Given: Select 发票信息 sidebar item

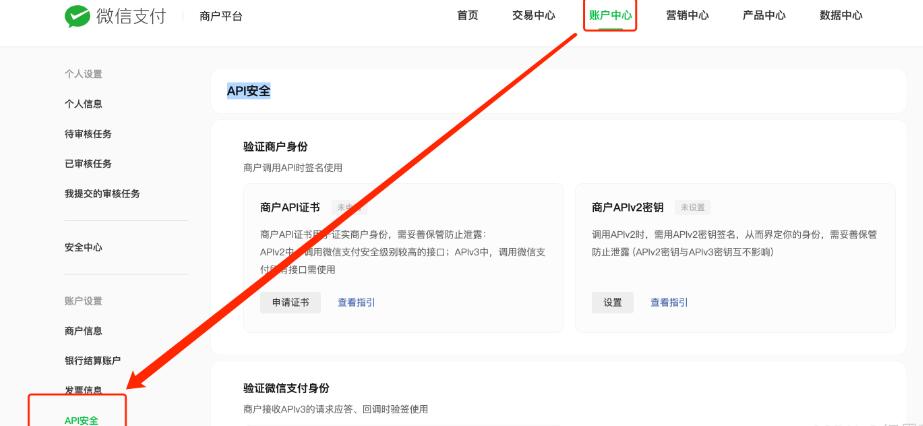Looking at the screenshot, I should (83, 390).
